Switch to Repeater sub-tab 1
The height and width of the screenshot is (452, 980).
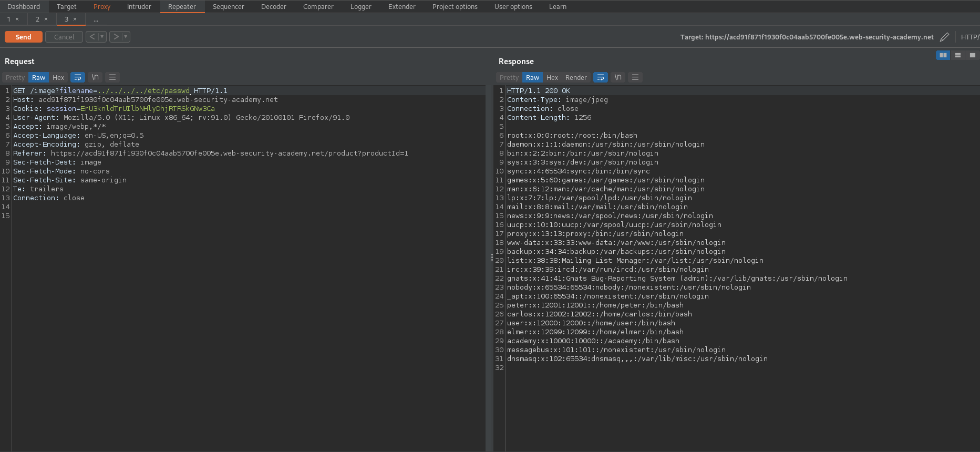(x=9, y=19)
